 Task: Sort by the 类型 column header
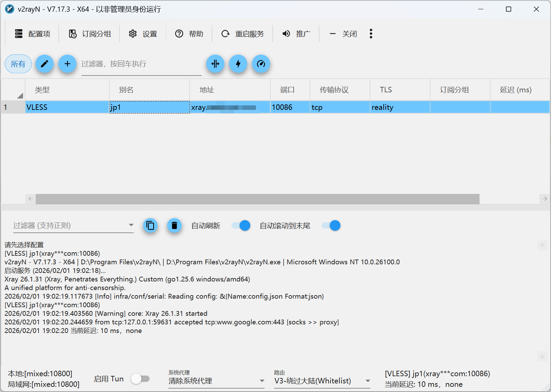pos(67,90)
